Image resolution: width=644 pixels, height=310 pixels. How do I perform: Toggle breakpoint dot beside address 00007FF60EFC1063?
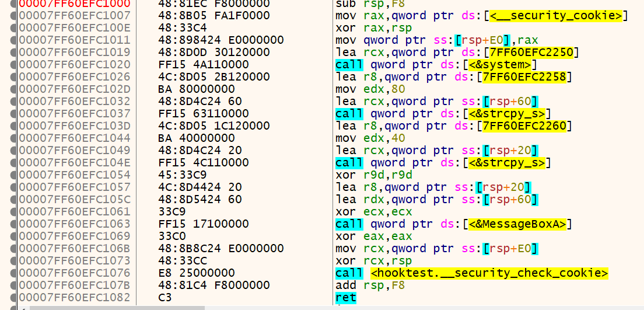click(14, 224)
